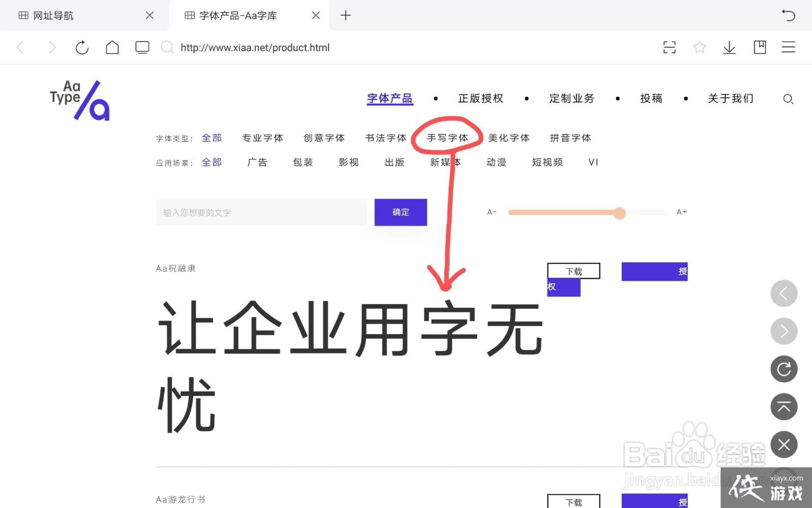The height and width of the screenshot is (508, 812).
Task: Click the browser forward arrow
Action: pyautogui.click(x=52, y=48)
